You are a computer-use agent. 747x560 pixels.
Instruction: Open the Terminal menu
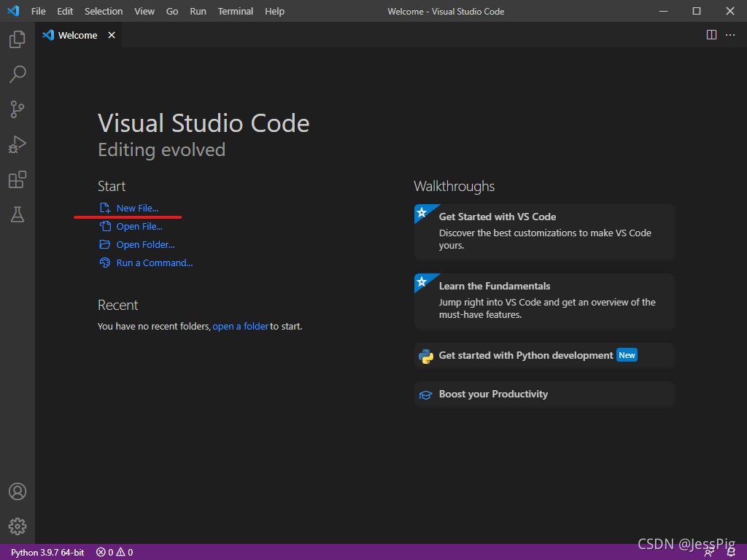[236, 11]
